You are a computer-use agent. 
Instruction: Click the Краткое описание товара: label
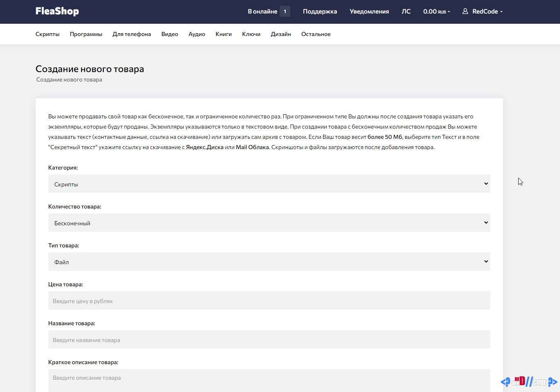(x=83, y=362)
